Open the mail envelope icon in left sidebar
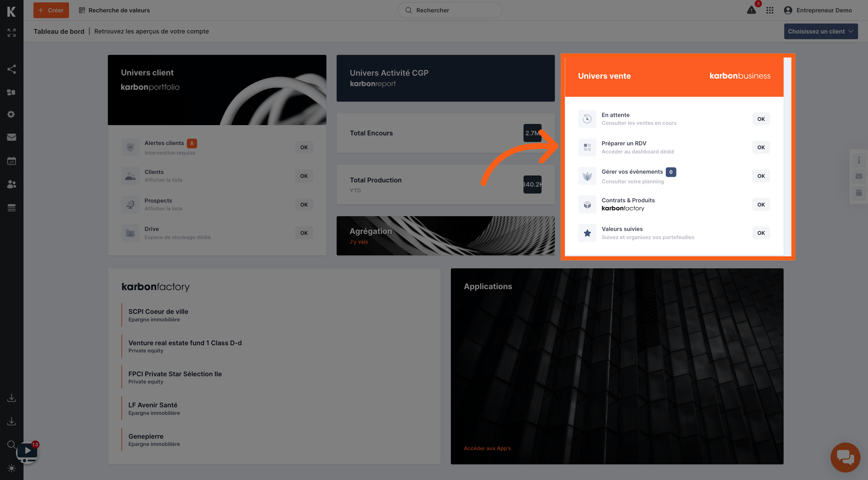This screenshot has width=868, height=480. click(11, 137)
